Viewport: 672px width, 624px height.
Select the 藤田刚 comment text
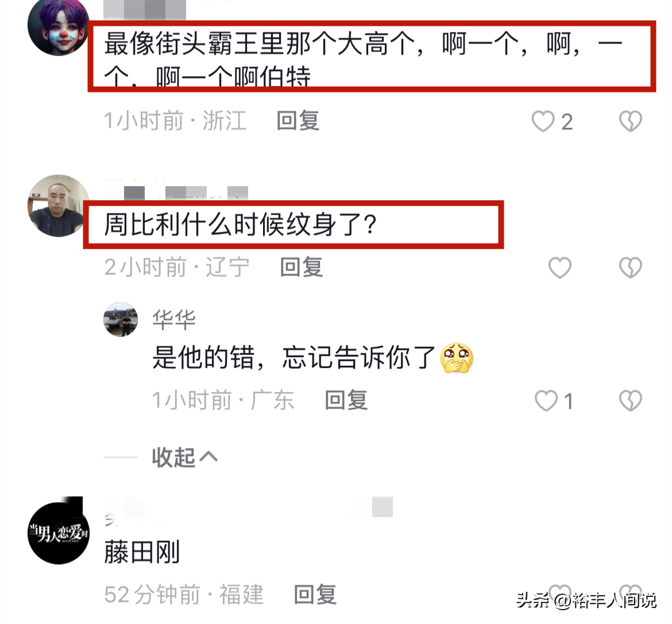click(x=142, y=552)
